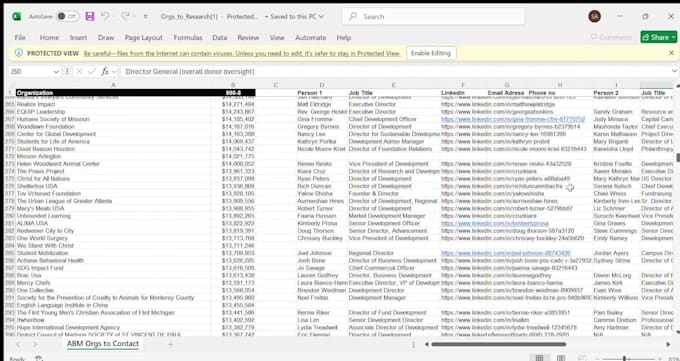The height and width of the screenshot is (361, 680).
Task: Click the horizontal scrollbar right arrow
Action: click(668, 344)
